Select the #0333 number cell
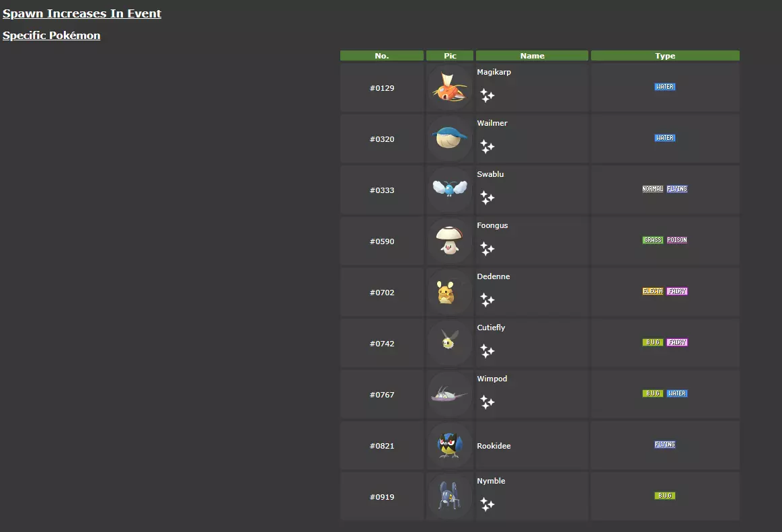Screen dimensions: 782x532 pyautogui.click(x=382, y=190)
